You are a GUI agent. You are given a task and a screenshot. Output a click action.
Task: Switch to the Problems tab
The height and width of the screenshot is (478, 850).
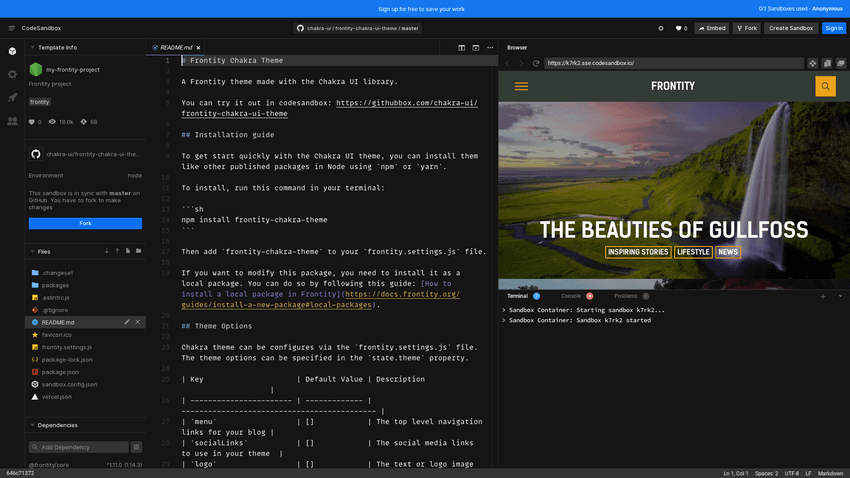click(625, 296)
